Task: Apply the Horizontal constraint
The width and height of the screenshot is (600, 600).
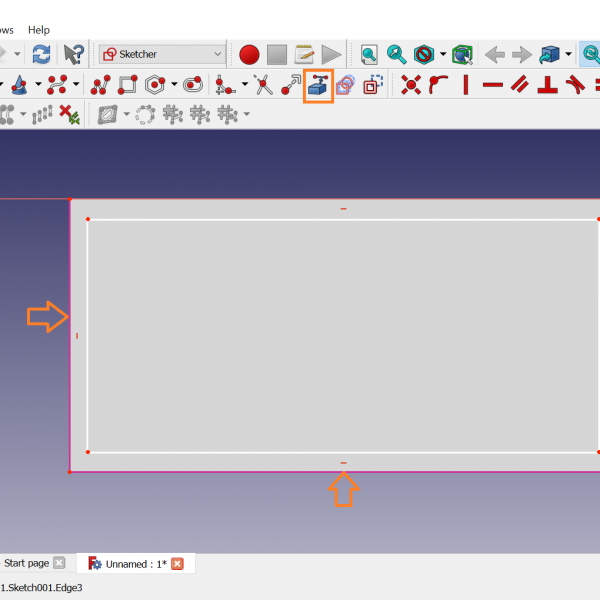Action: point(492,86)
